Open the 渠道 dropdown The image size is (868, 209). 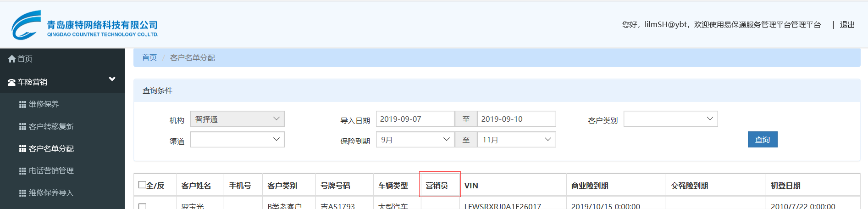click(238, 140)
